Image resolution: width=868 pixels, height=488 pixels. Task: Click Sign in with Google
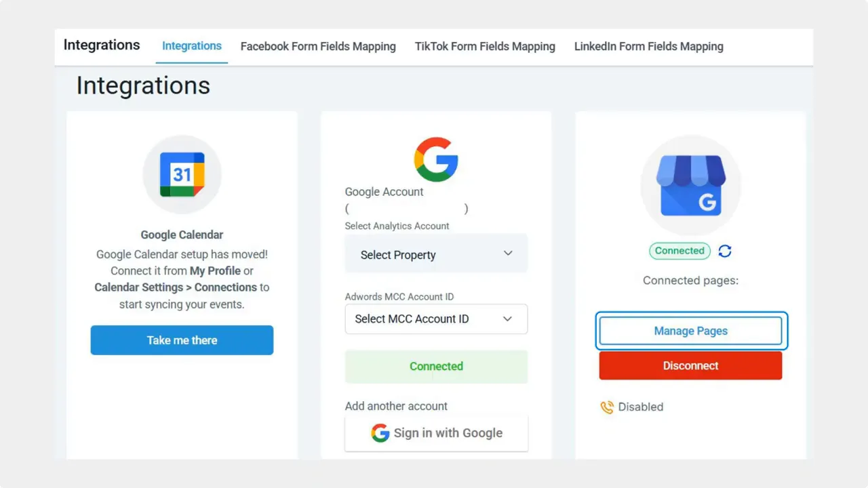coord(436,433)
